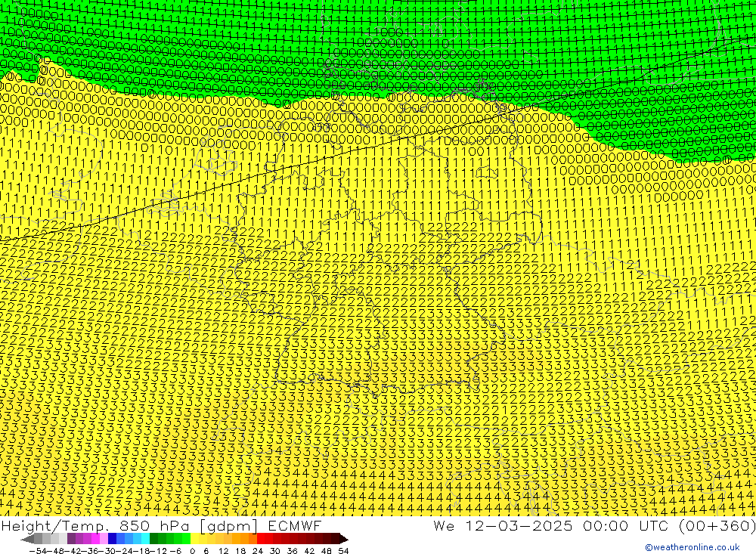Click the '-54' legend label
This screenshot has width=756, height=554.
point(38,551)
